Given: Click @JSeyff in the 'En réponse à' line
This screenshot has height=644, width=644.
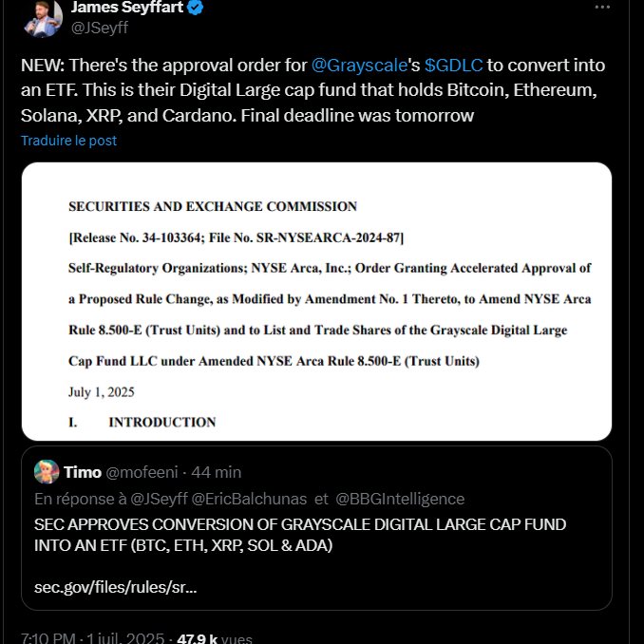Looking at the screenshot, I should point(158,499).
